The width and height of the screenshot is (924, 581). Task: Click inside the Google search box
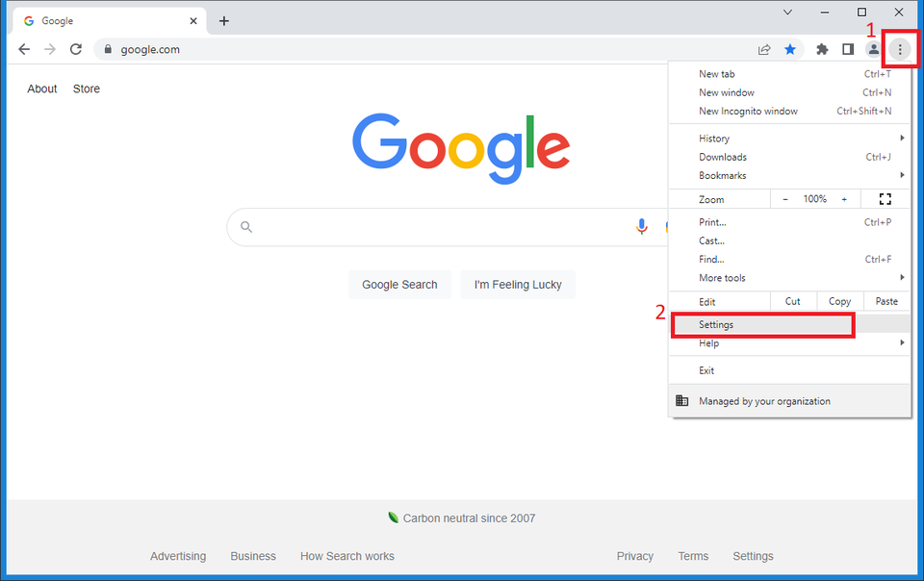(x=433, y=227)
